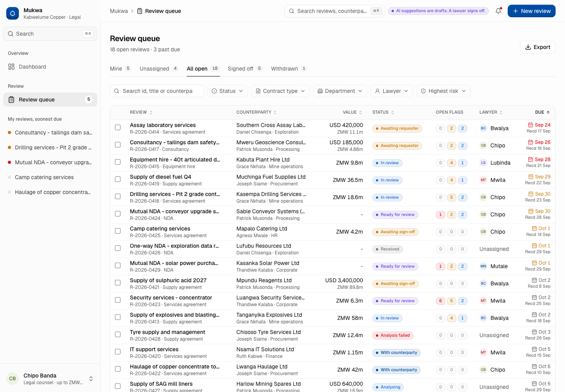565x392 pixels.
Task: Click the Mukwa app logo icon
Action: (x=13, y=13)
